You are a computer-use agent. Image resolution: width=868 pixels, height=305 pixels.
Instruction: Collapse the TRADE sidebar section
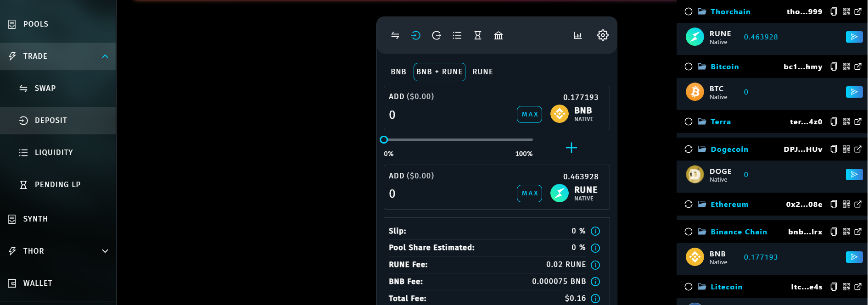pyautogui.click(x=105, y=56)
